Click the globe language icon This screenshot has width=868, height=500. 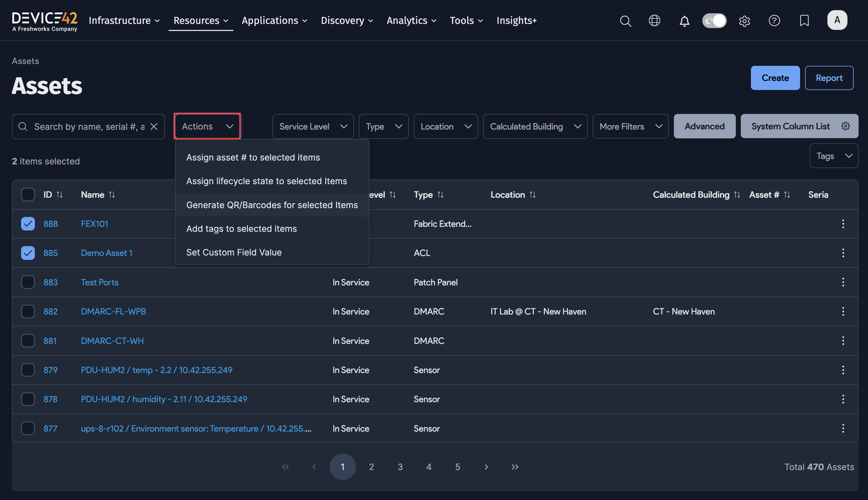[654, 21]
